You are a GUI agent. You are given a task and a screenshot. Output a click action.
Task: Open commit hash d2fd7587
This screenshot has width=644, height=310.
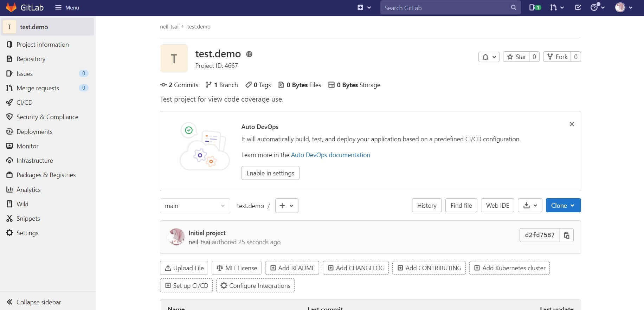pyautogui.click(x=540, y=235)
